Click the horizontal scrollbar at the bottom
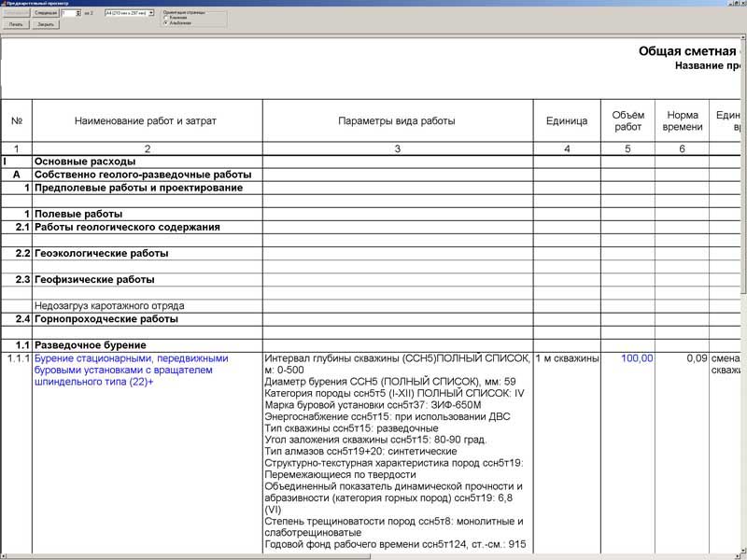This screenshot has height=560, width=747. point(372,556)
